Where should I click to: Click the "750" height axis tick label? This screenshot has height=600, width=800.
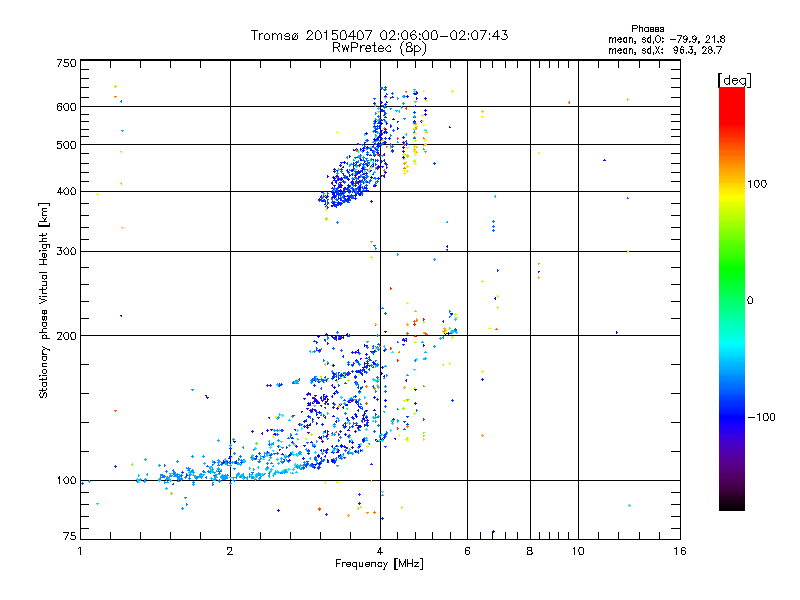(x=66, y=63)
